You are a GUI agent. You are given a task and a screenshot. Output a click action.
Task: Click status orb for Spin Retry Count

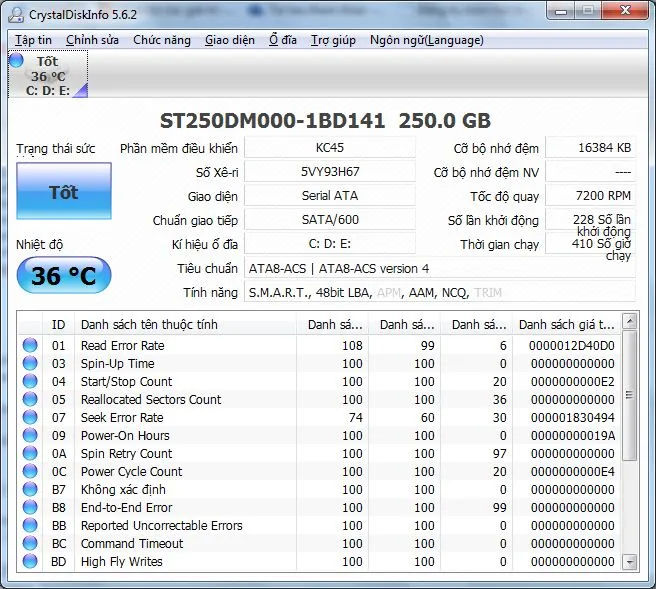point(30,453)
